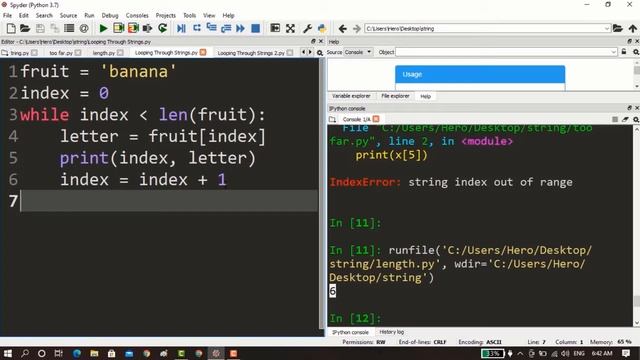Toggle fullscreen mode icon

pos(290,28)
